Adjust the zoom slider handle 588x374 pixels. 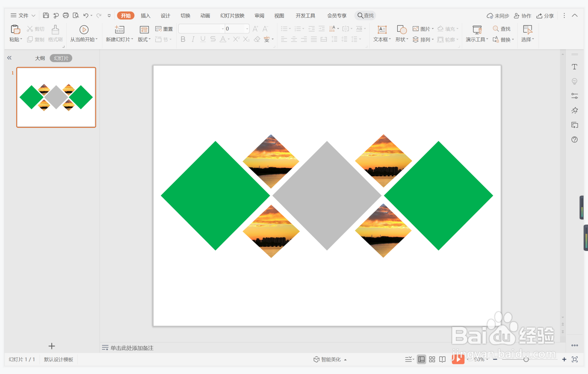point(526,359)
